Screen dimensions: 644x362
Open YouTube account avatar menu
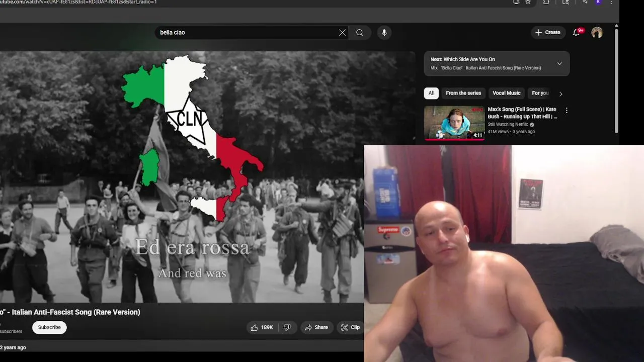point(597,33)
